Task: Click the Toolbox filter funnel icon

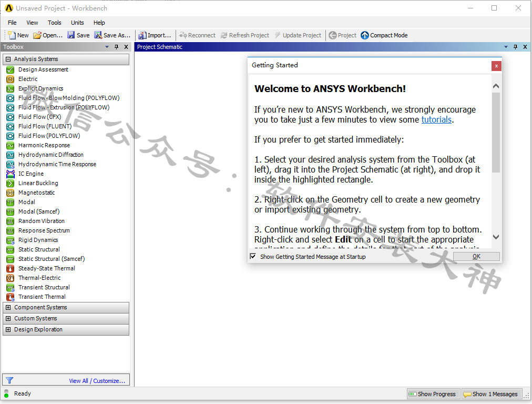Action: [x=9, y=380]
